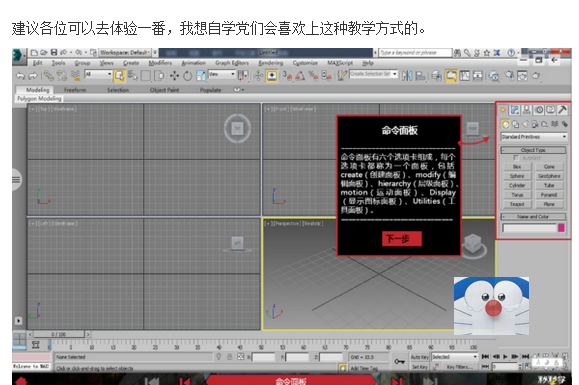
Task: Open the Edit menu
Action: click(38, 63)
